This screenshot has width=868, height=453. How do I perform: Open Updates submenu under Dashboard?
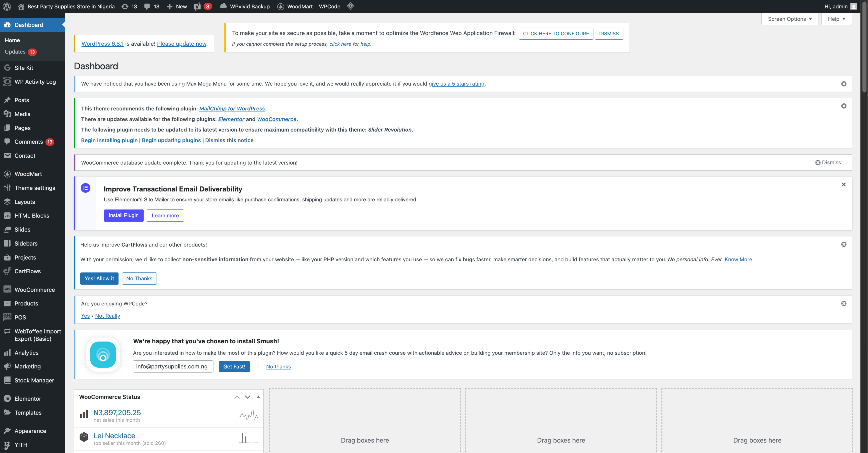pos(21,52)
